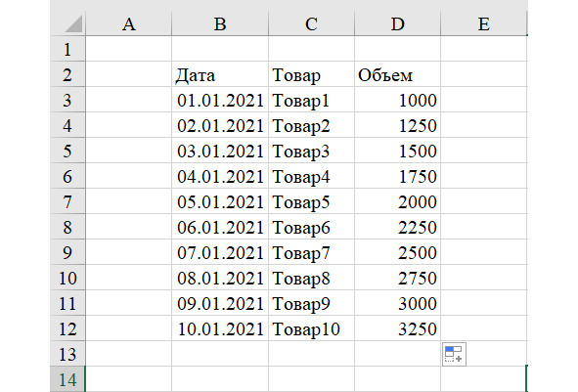Select column A header
The height and width of the screenshot is (392, 578).
(x=129, y=23)
